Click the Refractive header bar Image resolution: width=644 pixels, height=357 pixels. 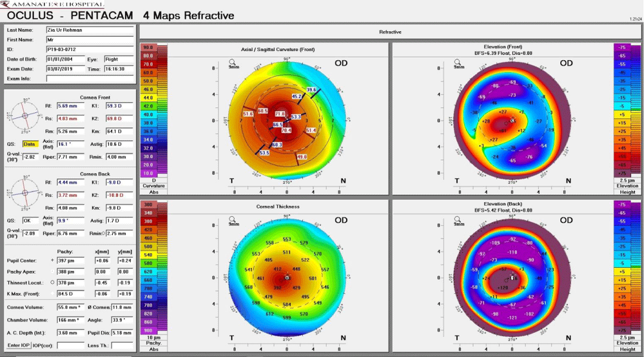pyautogui.click(x=390, y=32)
